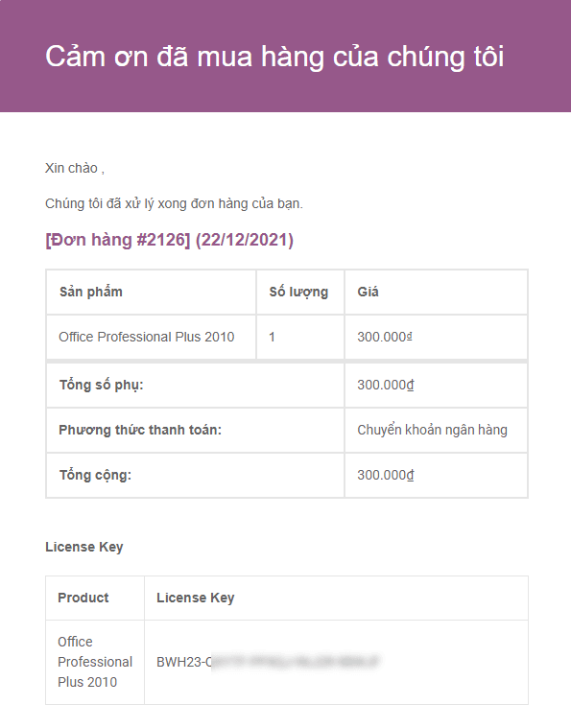Click the 'Product' header in license table
571x728 pixels.
tap(83, 598)
